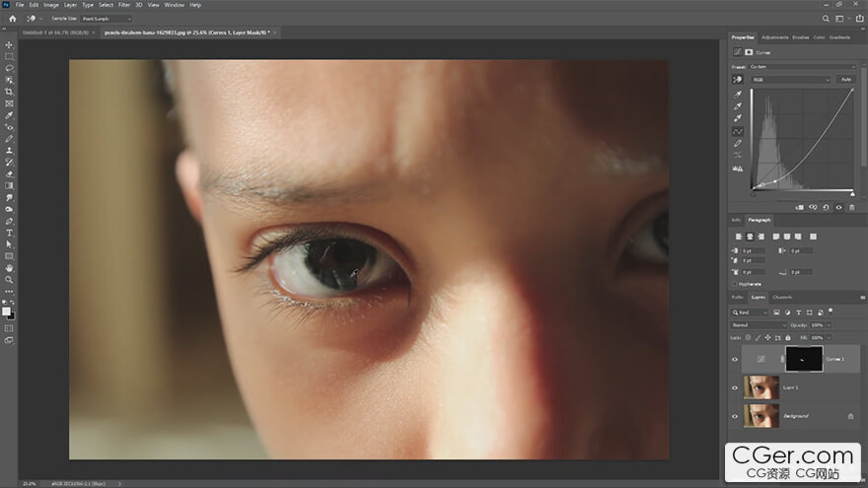868x488 pixels.
Task: Select the Eyedropper tool in left toolbar
Action: tap(9, 115)
